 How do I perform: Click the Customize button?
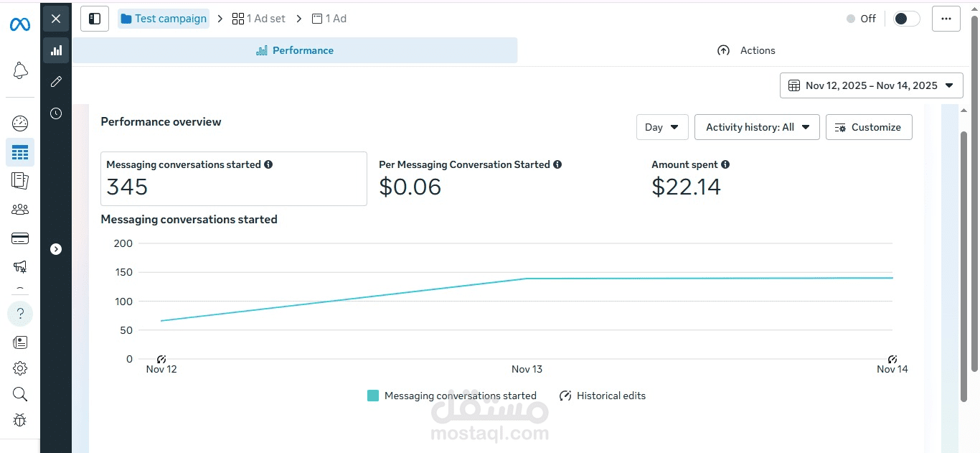[869, 127]
